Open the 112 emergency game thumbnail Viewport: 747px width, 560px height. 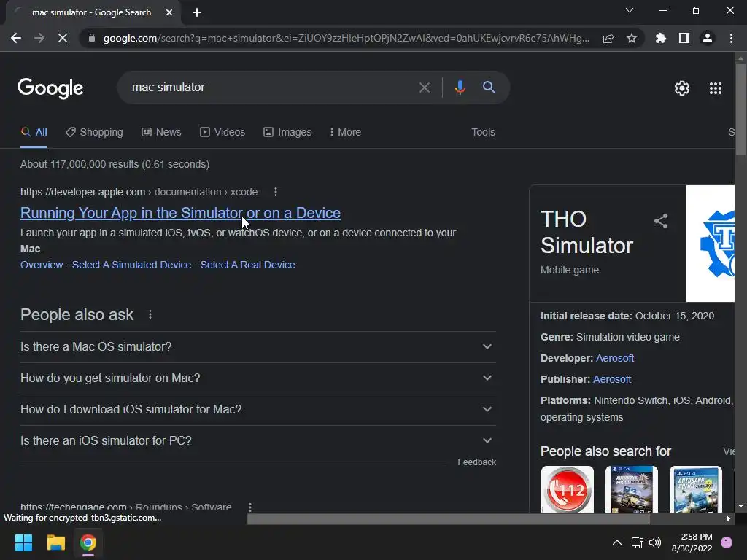(568, 489)
